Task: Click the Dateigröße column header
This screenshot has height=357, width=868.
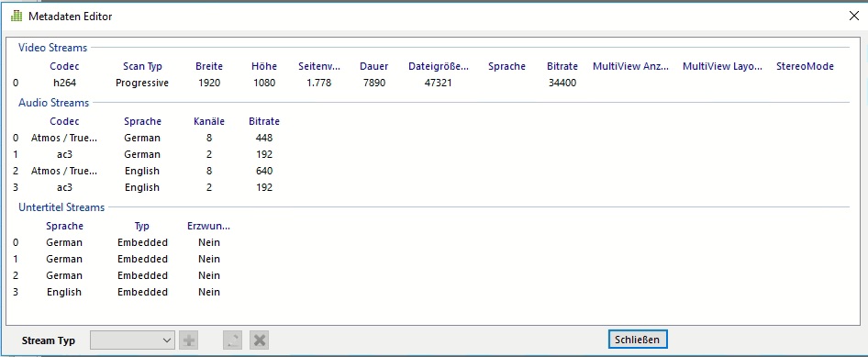Action: (x=439, y=66)
